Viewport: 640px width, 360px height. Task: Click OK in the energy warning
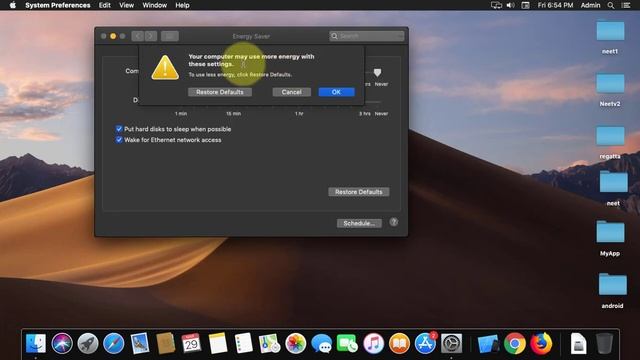coord(336,92)
